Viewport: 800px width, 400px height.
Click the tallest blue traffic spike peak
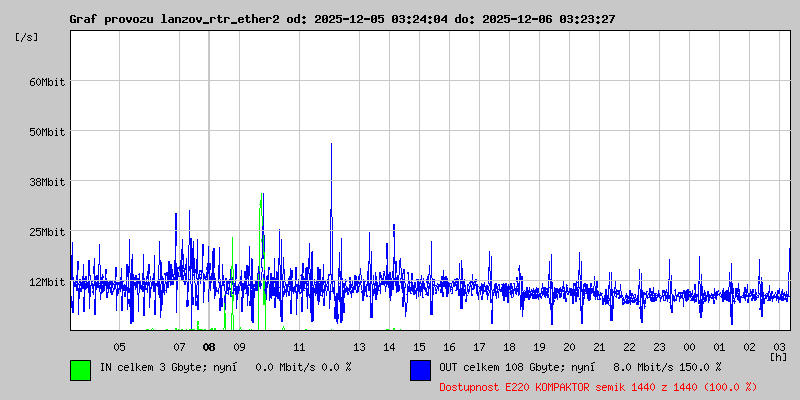coord(331,145)
